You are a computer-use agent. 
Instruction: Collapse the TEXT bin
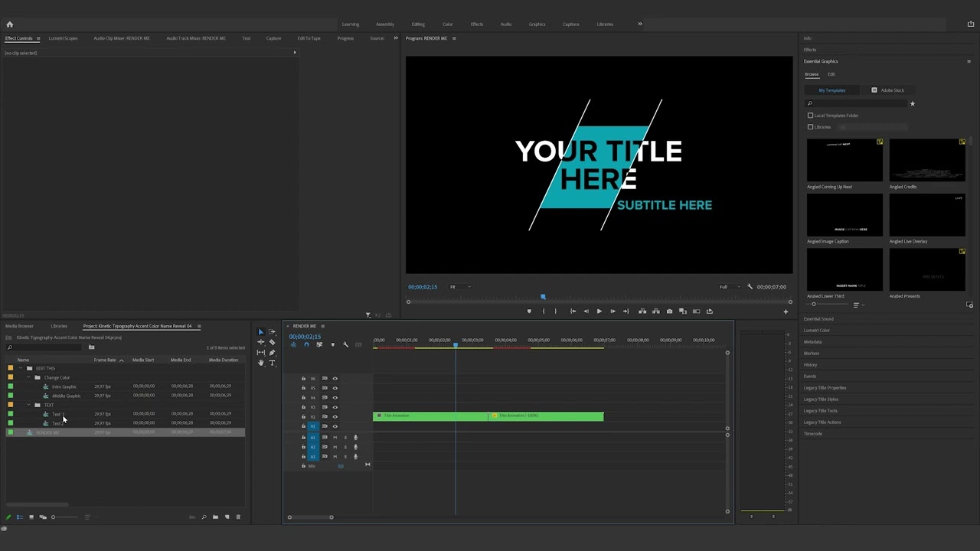pyautogui.click(x=28, y=405)
